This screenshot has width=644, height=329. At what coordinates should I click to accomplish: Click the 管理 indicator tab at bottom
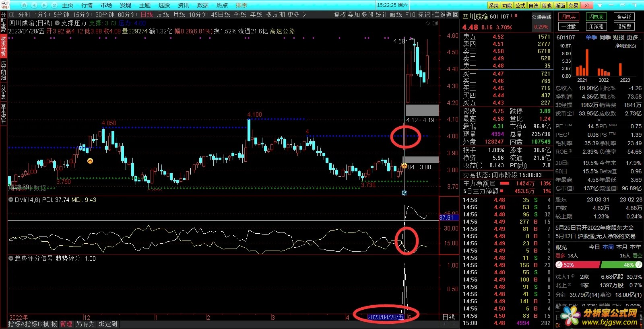pos(66,324)
